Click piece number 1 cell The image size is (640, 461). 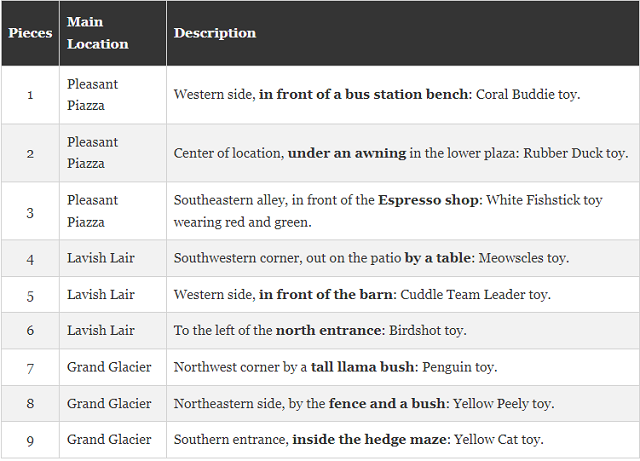coord(30,95)
